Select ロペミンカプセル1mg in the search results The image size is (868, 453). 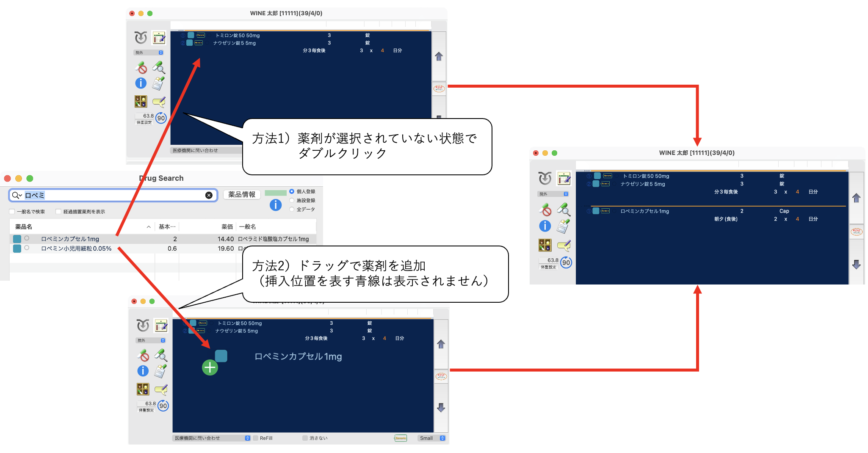(70, 239)
